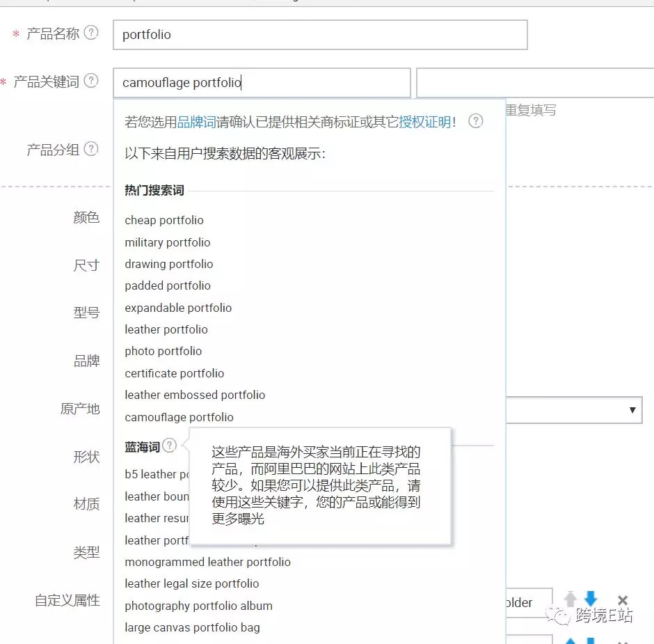Select "photography portfolio album" blue-ocean keyword
This screenshot has width=654, height=644.
click(x=198, y=606)
